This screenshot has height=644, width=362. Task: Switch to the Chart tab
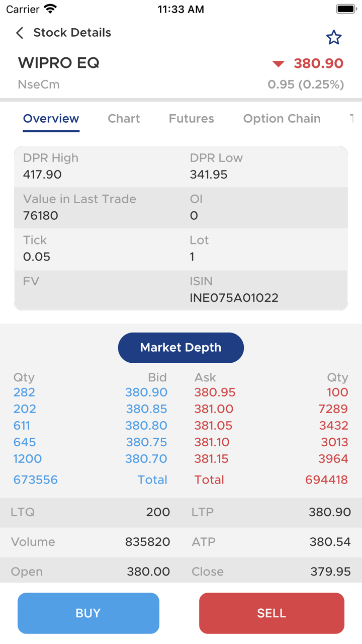click(x=124, y=119)
